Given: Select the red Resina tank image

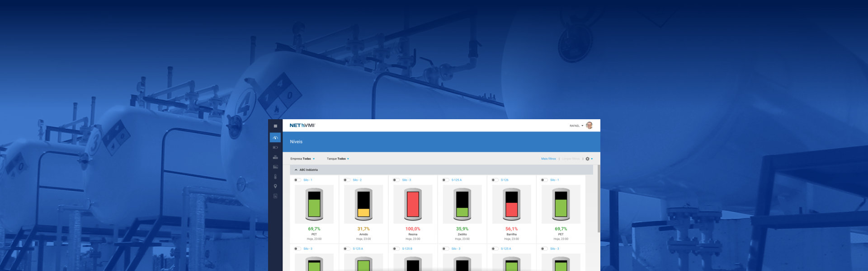Looking at the screenshot, I should click(x=413, y=204).
